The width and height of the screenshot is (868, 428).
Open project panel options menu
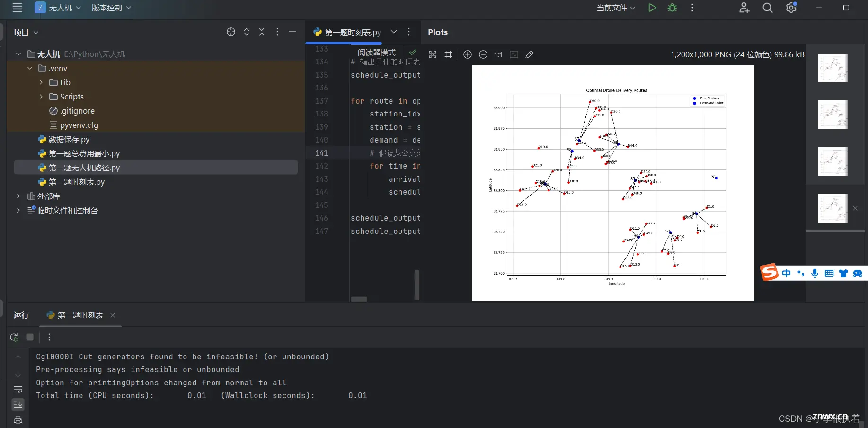277,32
